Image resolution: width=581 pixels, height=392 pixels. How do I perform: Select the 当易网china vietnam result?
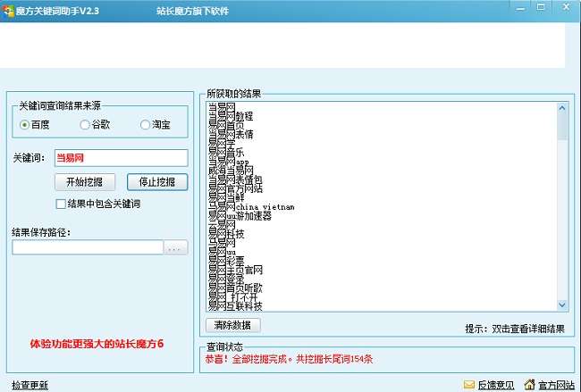point(251,207)
